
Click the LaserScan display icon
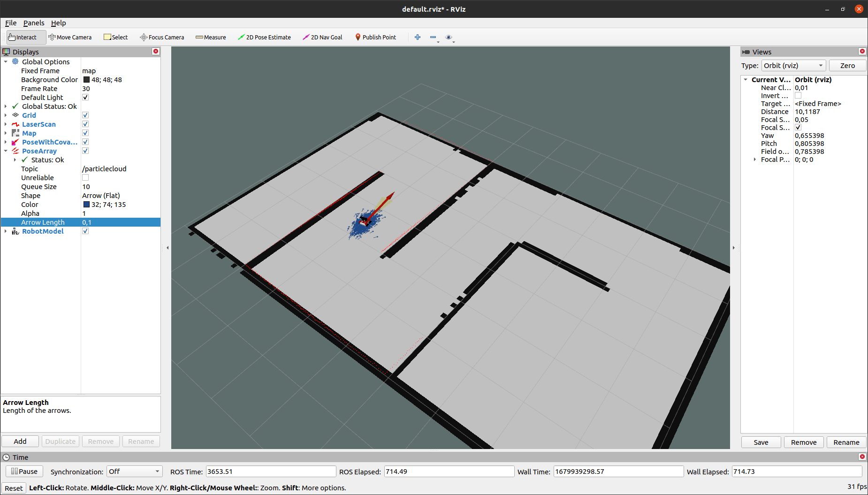pyautogui.click(x=15, y=124)
